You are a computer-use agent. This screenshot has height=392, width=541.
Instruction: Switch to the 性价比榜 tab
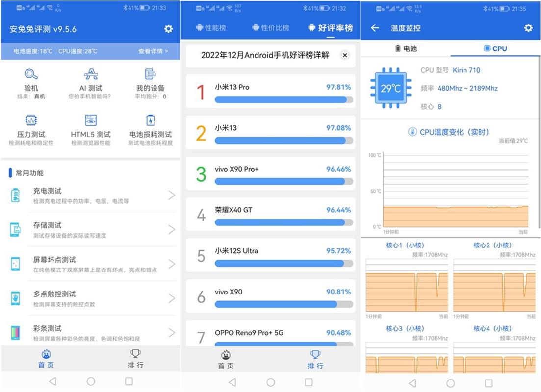271,28
